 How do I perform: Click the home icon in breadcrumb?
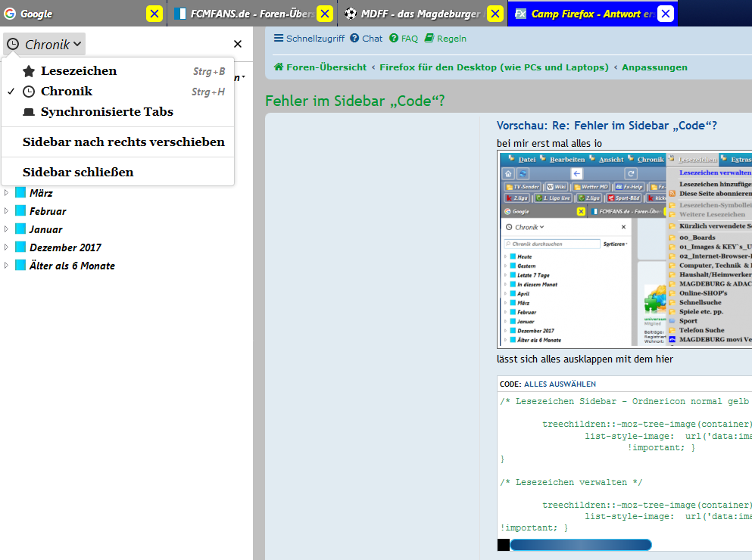click(x=279, y=67)
